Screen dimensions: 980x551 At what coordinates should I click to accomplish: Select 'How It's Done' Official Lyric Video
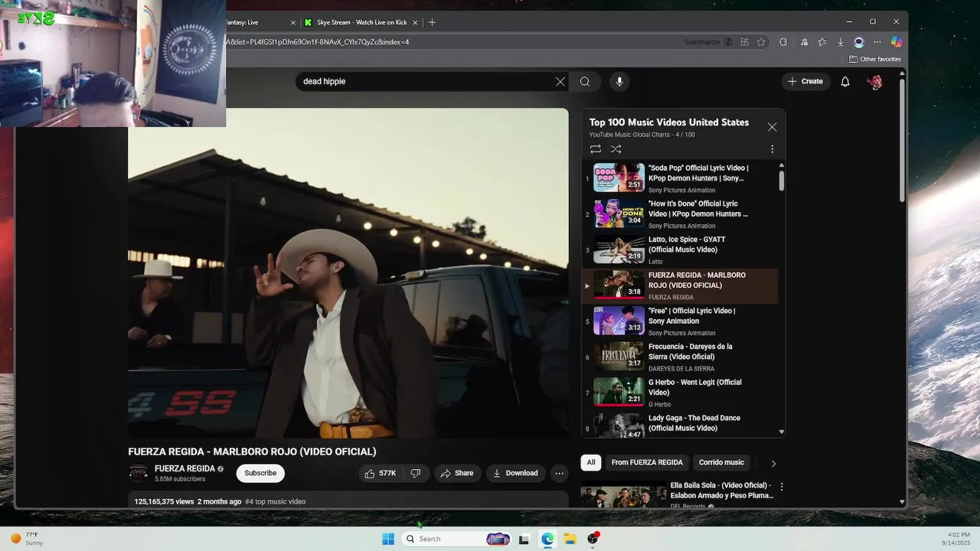[681, 214]
